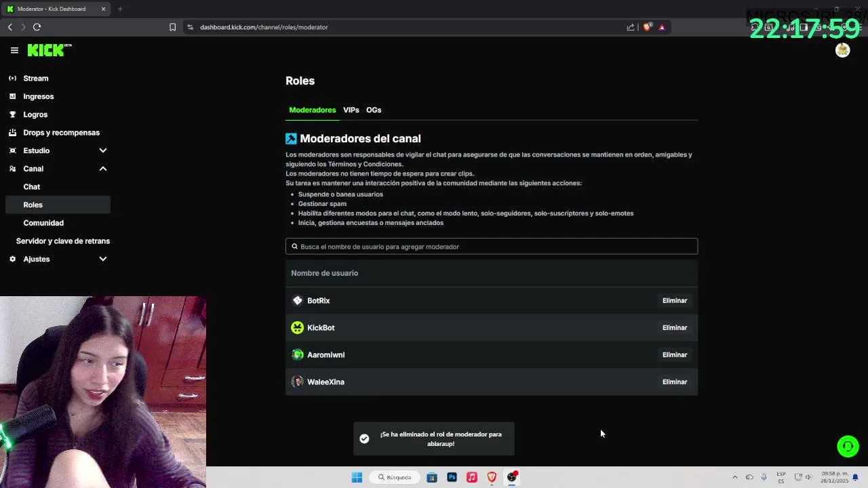Click the Logros trophy icon
The width and height of the screenshot is (868, 488).
click(12, 115)
